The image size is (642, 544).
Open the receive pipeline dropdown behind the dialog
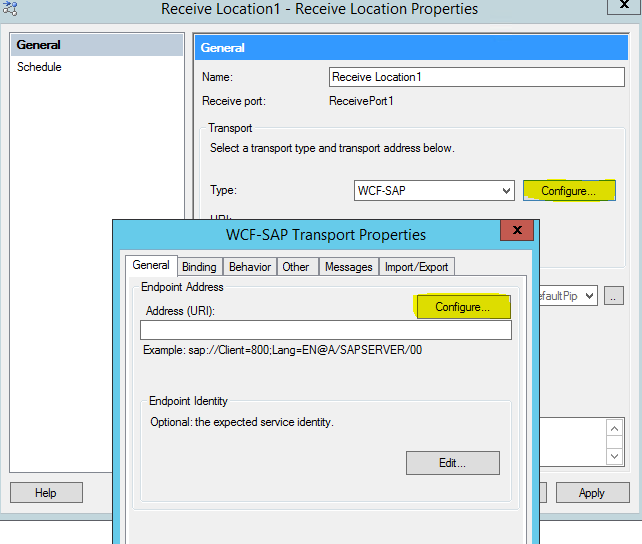point(569,296)
